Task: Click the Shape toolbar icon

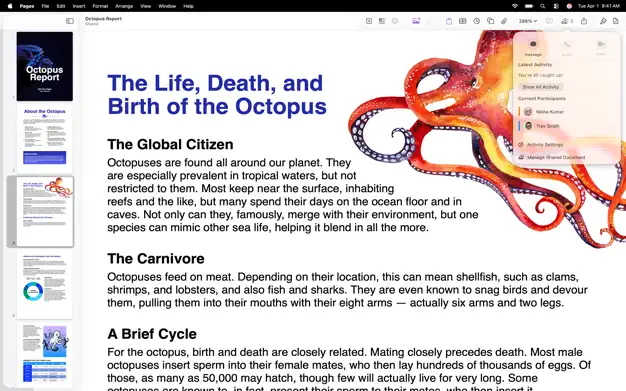Action: tap(491, 21)
